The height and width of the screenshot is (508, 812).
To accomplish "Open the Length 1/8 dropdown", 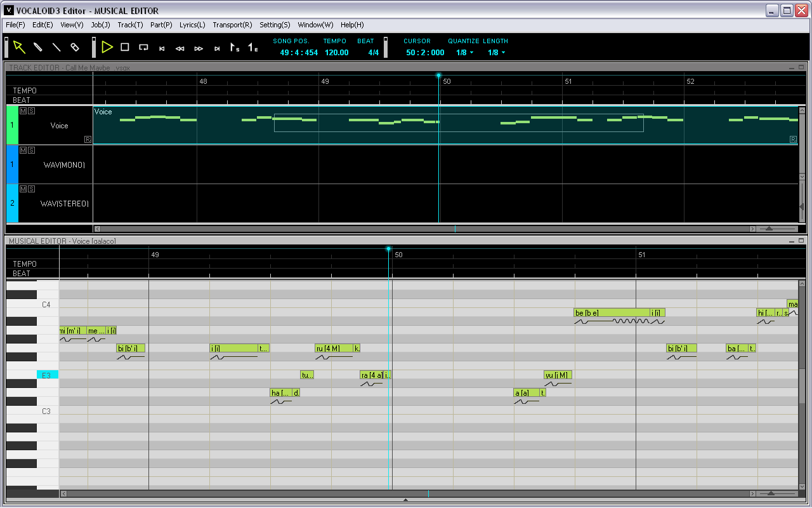I will point(497,53).
